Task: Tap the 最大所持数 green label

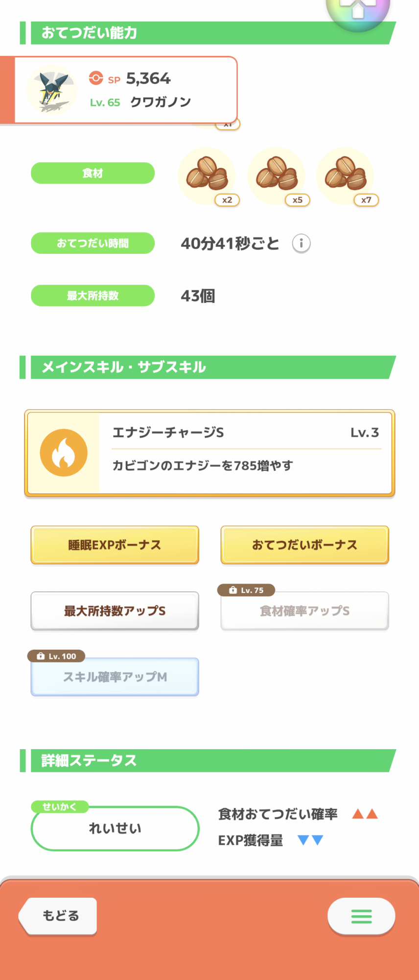Action: [93, 295]
